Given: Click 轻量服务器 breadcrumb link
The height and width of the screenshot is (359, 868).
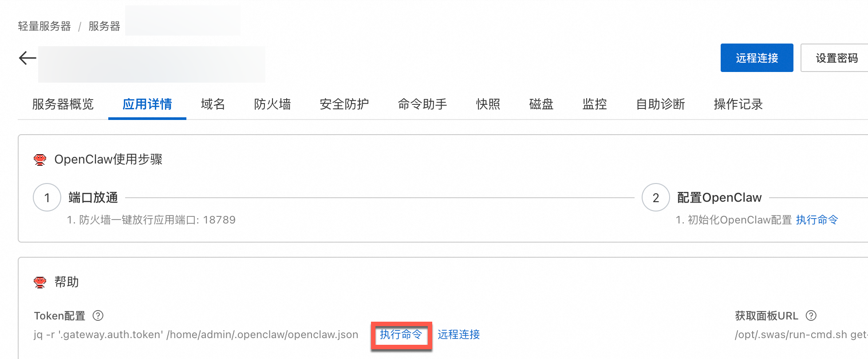Looking at the screenshot, I should [44, 26].
